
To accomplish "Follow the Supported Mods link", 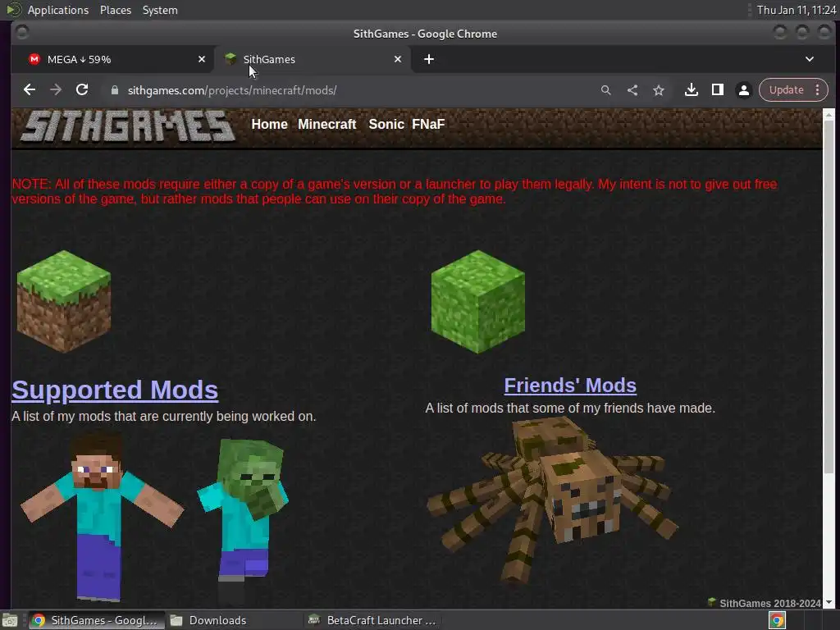I will 115,390.
